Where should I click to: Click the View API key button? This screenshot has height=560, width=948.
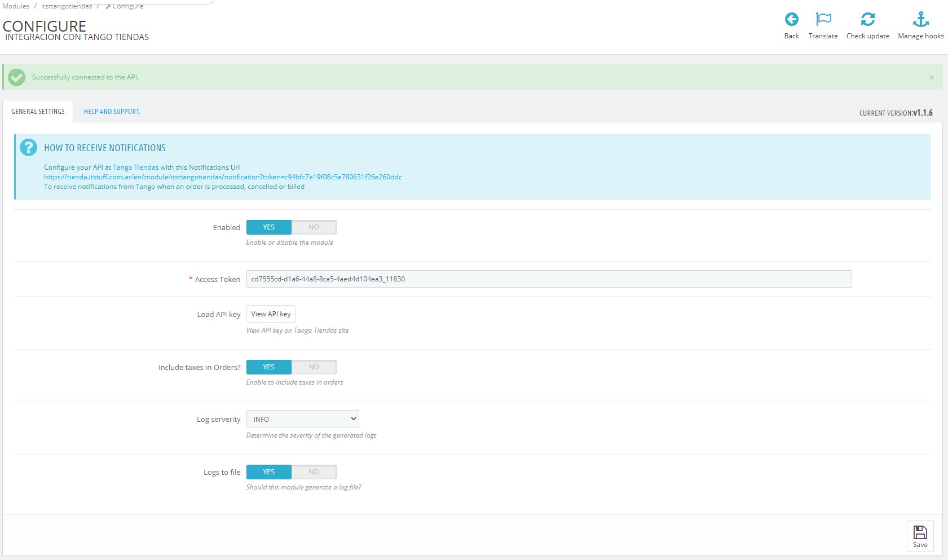pos(271,314)
